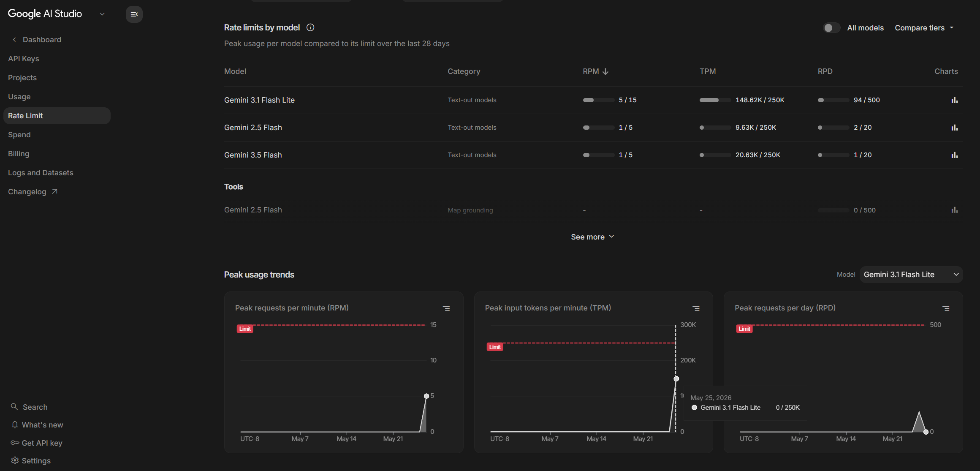Viewport: 980px width, 471px height.
Task: Sort the table by the RPM column arrow
Action: (605, 71)
